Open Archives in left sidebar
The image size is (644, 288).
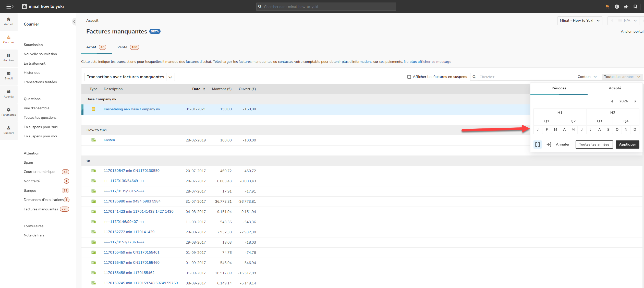tap(9, 57)
